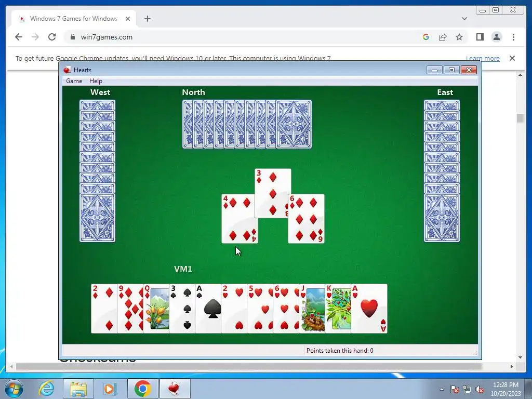Select the 2 of hearts card
Screen dimensions: 532x399
coord(234,309)
